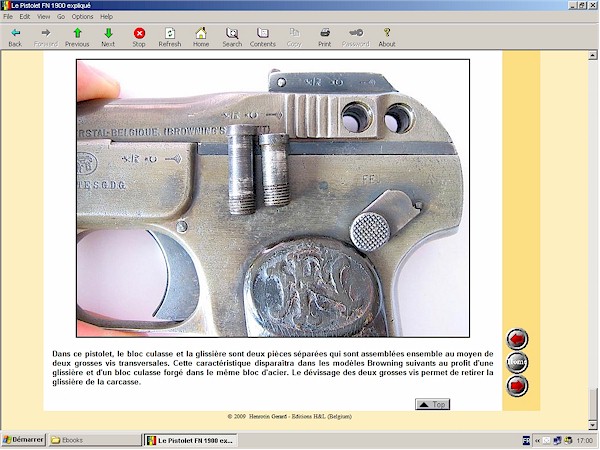This screenshot has width=600, height=450.
Task: Click the vertical scrollbar up arrow
Action: click(593, 55)
